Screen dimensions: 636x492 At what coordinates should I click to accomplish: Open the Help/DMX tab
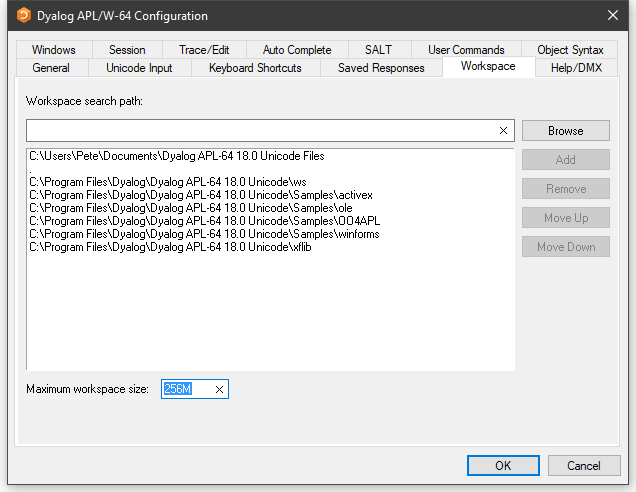pyautogui.click(x=577, y=68)
